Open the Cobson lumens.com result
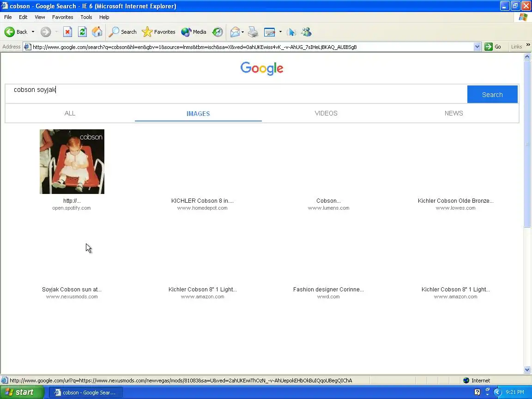The width and height of the screenshot is (532, 399). (328, 201)
